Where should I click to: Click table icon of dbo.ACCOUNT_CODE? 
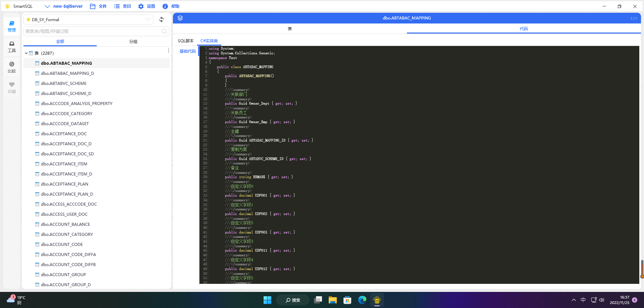[x=37, y=245]
